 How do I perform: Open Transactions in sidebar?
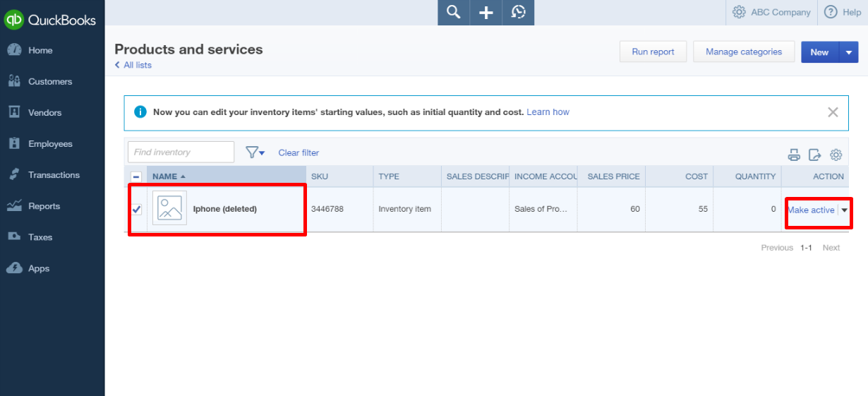click(54, 174)
